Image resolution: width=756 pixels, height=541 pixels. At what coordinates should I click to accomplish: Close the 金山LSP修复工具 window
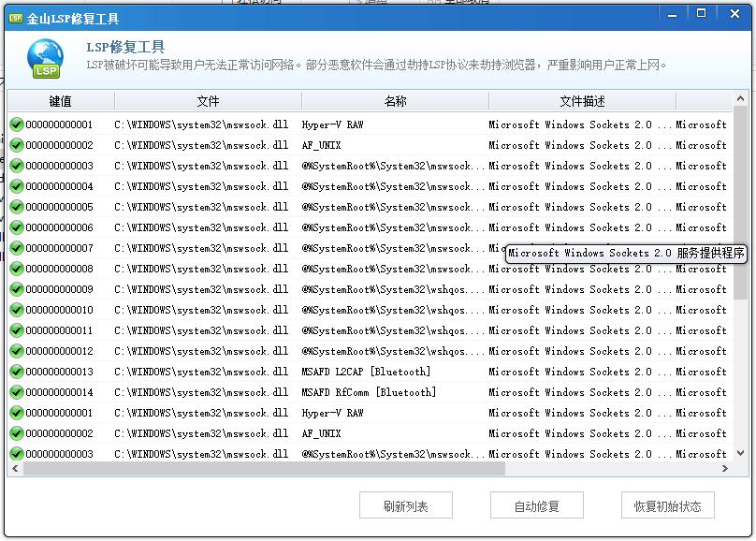coord(734,14)
